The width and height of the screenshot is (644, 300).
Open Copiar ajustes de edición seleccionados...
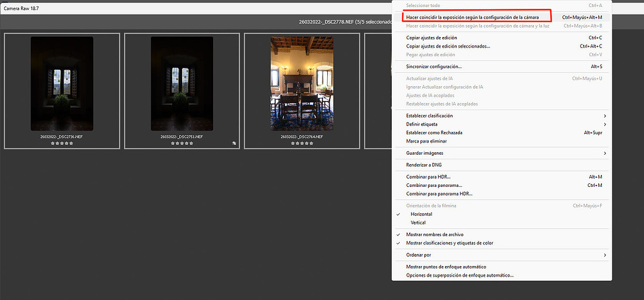[502, 46]
